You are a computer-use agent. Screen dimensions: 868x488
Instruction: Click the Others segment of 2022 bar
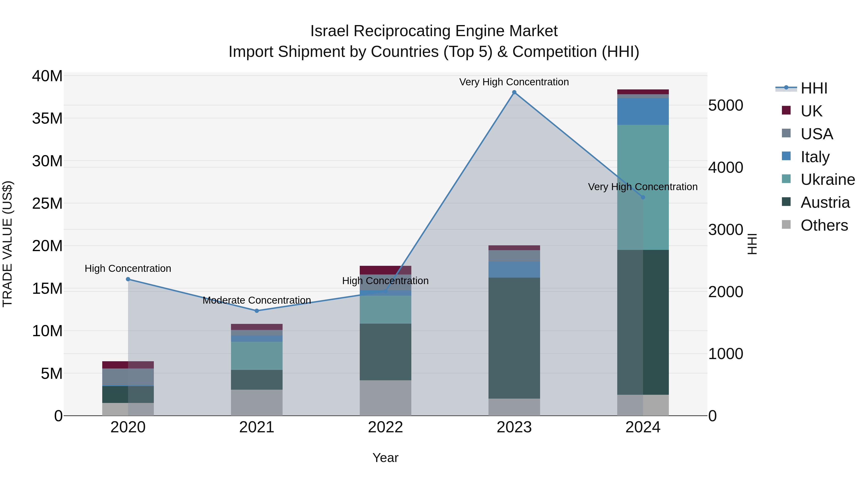[386, 398]
